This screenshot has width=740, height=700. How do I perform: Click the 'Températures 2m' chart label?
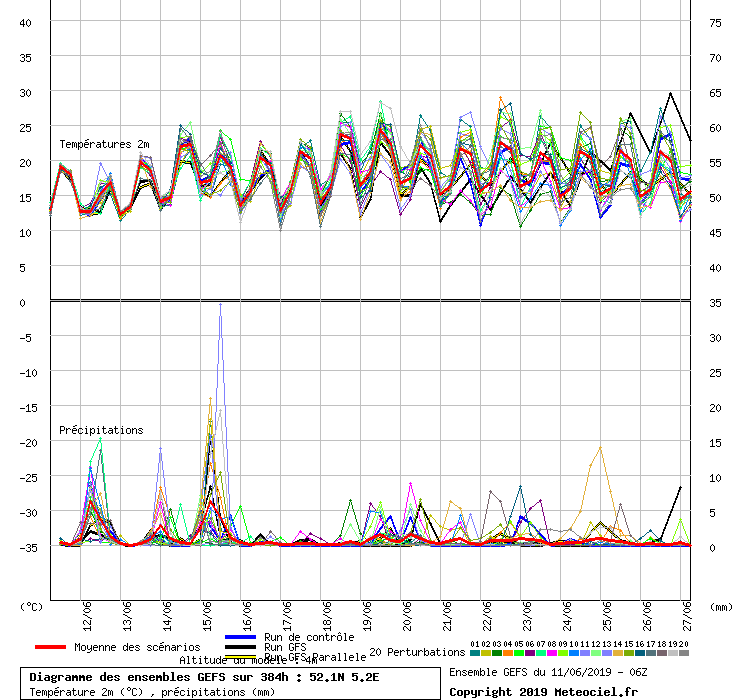coord(104,144)
